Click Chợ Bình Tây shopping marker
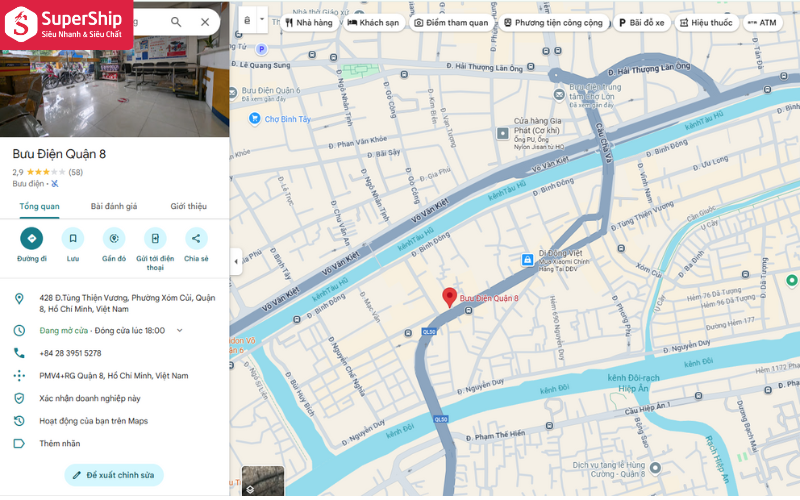Image resolution: width=800 pixels, height=500 pixels. click(254, 118)
